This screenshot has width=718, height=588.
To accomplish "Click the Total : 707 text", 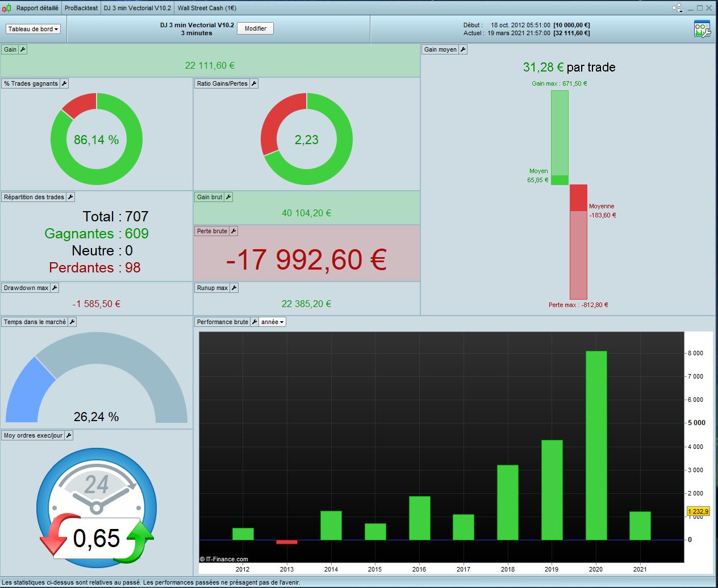I will [115, 216].
